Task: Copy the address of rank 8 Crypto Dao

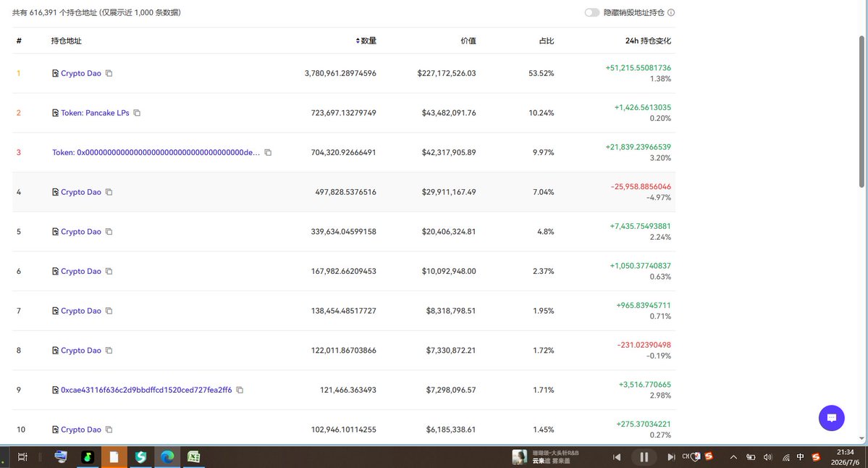Action: tap(109, 350)
